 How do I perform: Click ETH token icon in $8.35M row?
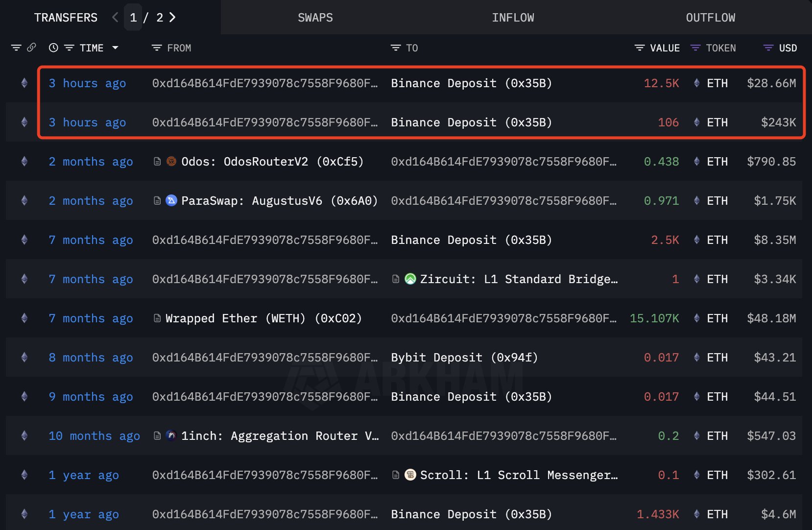pyautogui.click(x=696, y=240)
